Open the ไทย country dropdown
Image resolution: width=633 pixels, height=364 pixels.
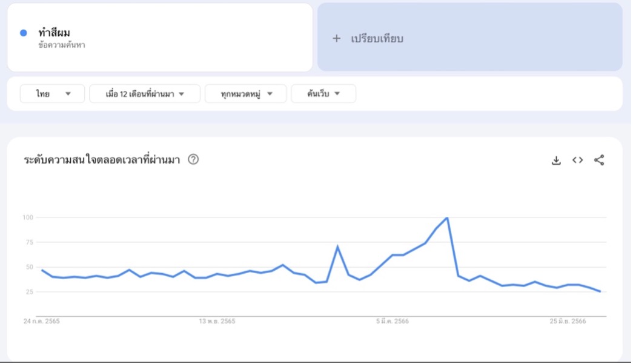click(52, 94)
